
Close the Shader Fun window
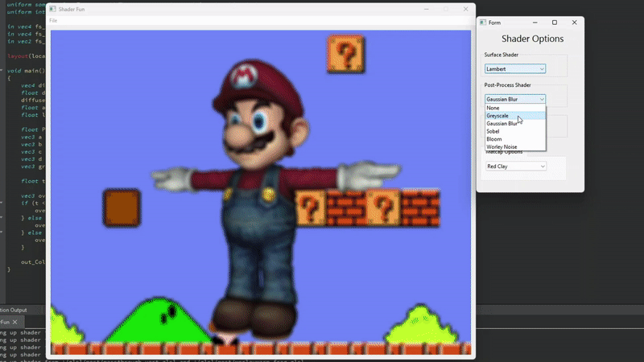tap(466, 9)
